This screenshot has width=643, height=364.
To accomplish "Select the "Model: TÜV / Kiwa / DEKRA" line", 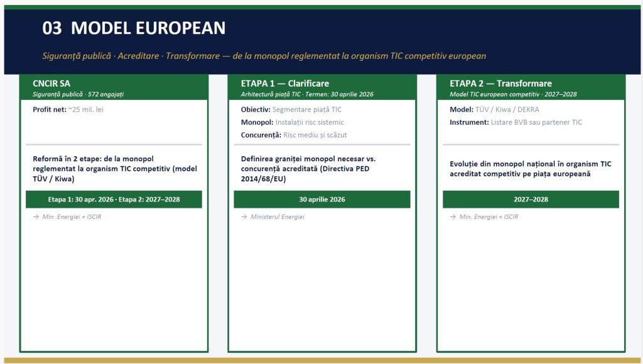I will pyautogui.click(x=494, y=110).
